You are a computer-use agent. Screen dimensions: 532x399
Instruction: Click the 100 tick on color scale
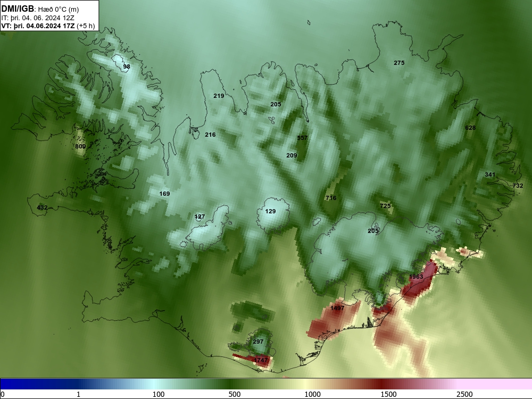point(159,394)
